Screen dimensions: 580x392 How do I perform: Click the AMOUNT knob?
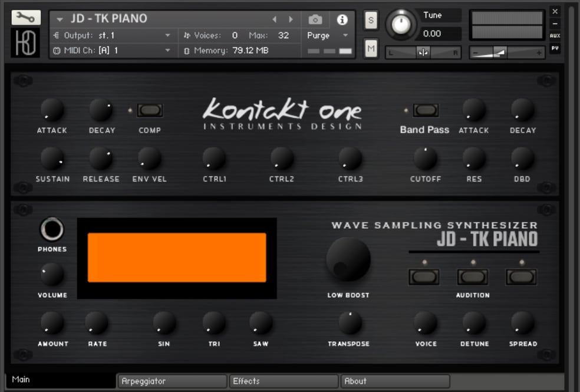[52, 323]
